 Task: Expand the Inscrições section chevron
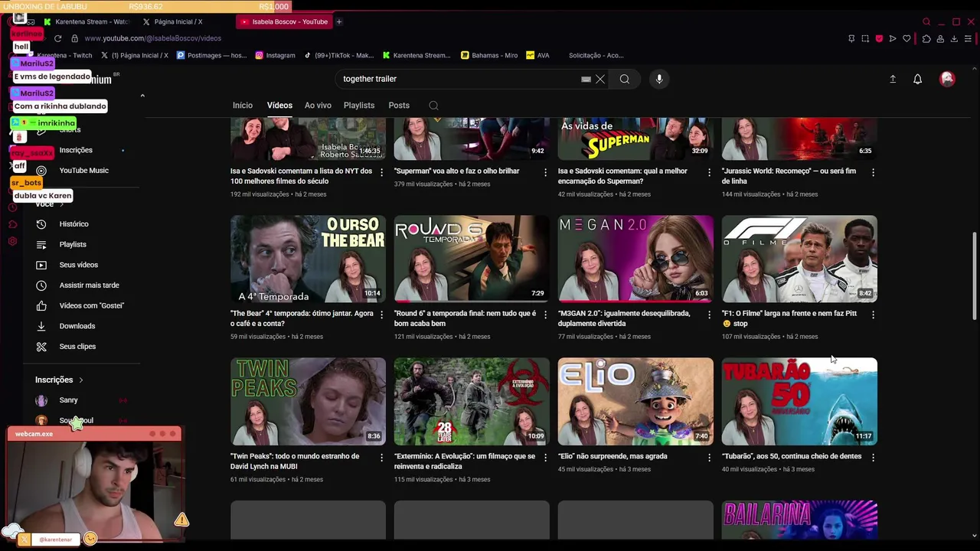[x=80, y=380]
